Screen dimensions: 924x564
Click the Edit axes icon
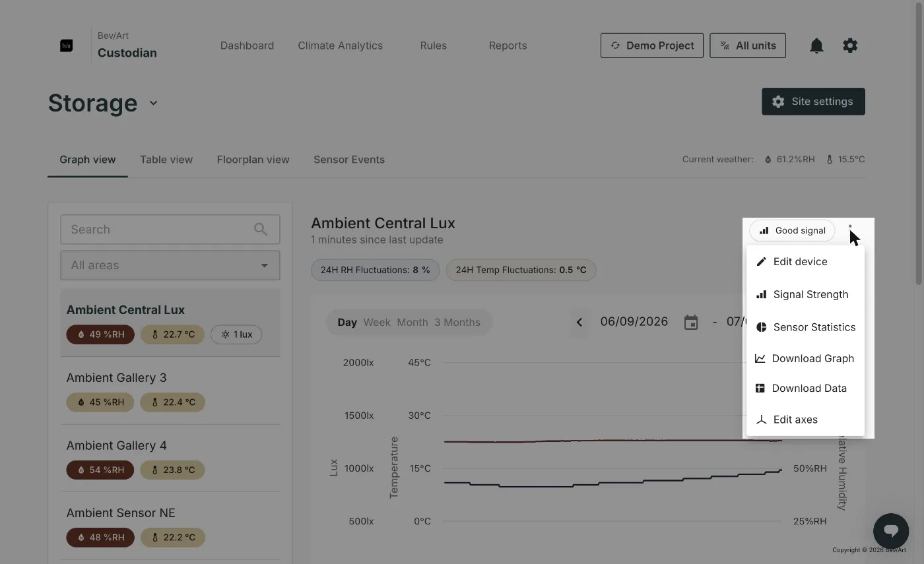click(761, 420)
